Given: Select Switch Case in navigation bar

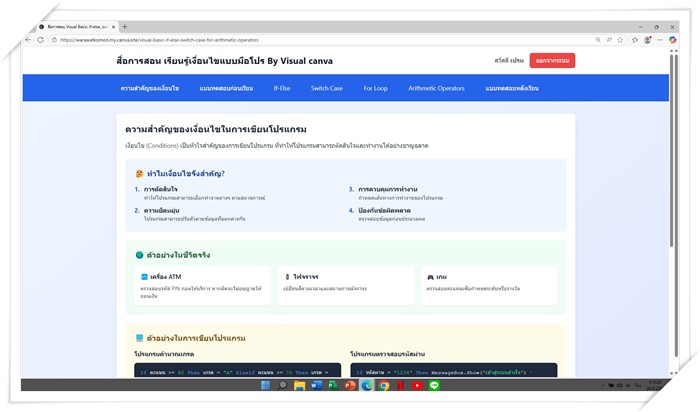Looking at the screenshot, I should pyautogui.click(x=326, y=88).
